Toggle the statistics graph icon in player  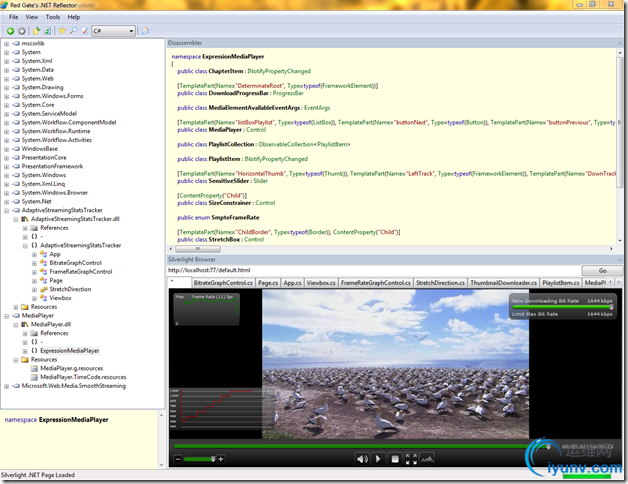click(x=427, y=459)
